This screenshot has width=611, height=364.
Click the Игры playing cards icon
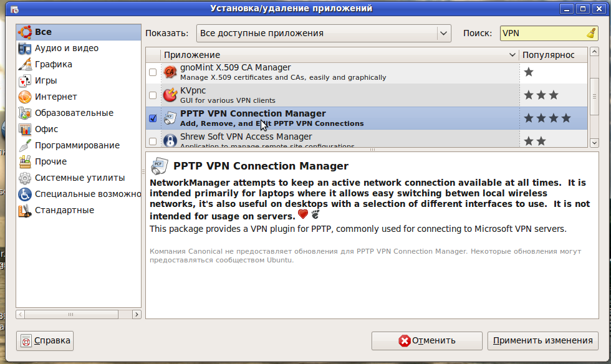(x=25, y=80)
